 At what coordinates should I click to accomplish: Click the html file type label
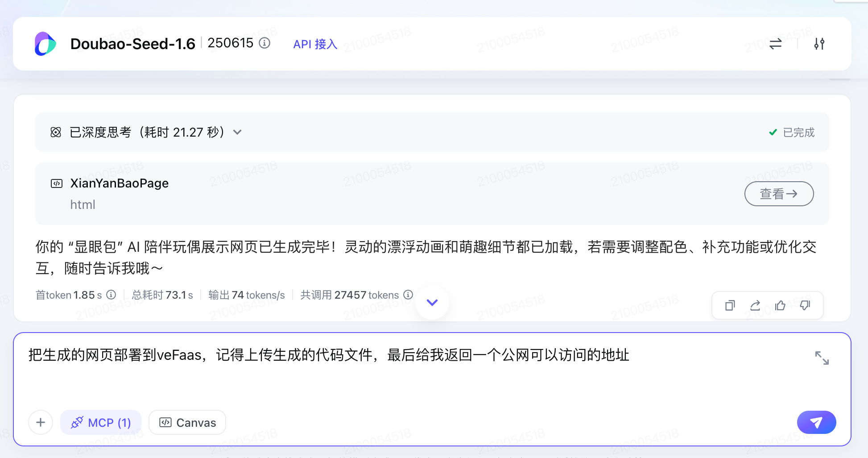click(83, 204)
